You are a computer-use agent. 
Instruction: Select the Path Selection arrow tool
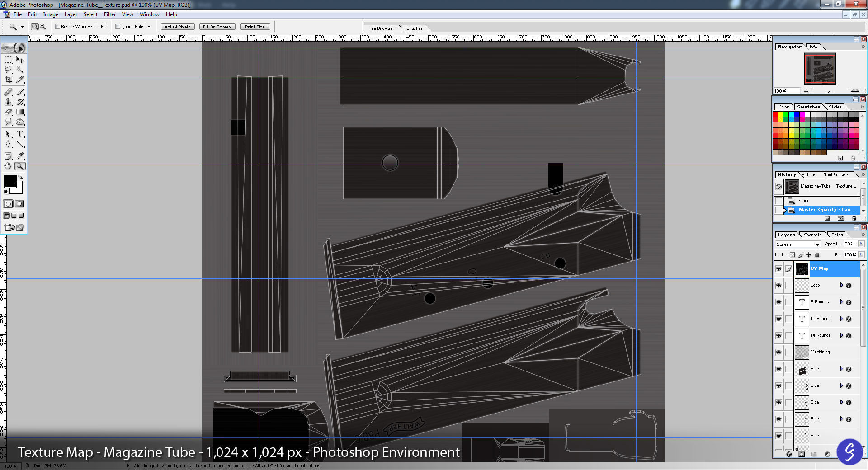tap(8, 134)
